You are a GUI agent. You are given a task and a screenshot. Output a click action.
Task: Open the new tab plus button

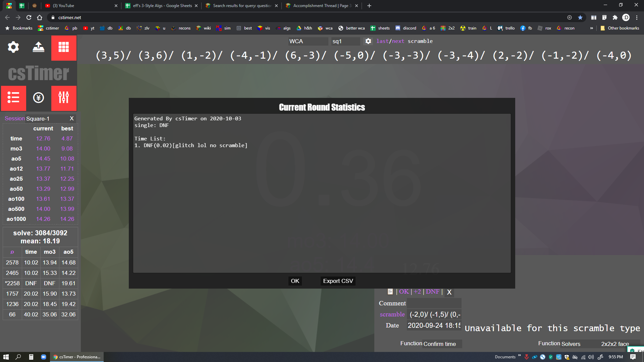[369, 6]
